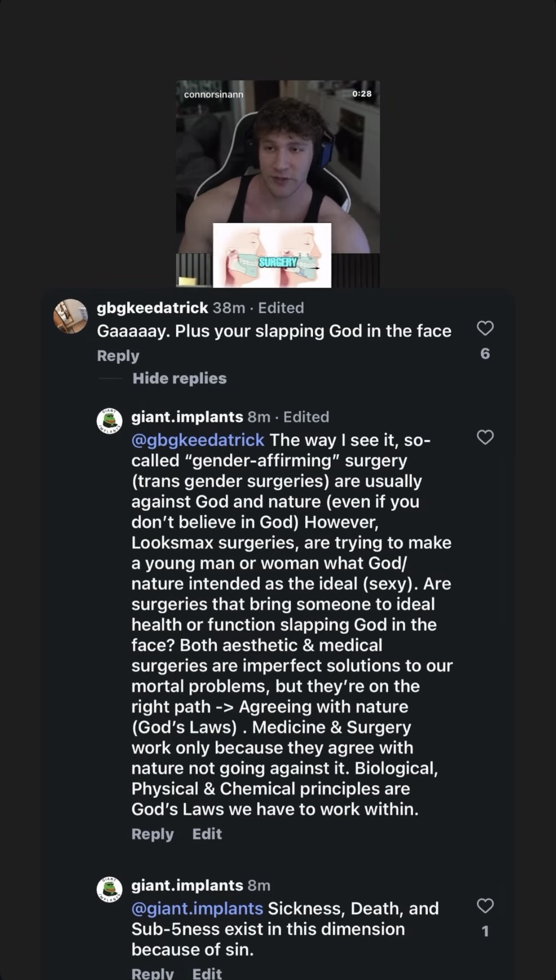The width and height of the screenshot is (556, 980).
Task: Edit the Sub-5ness comment
Action: [x=207, y=973]
